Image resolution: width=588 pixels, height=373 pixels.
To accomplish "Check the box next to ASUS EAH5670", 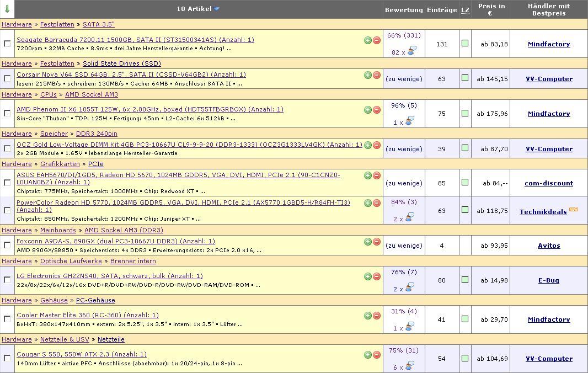I will (x=7, y=183).
